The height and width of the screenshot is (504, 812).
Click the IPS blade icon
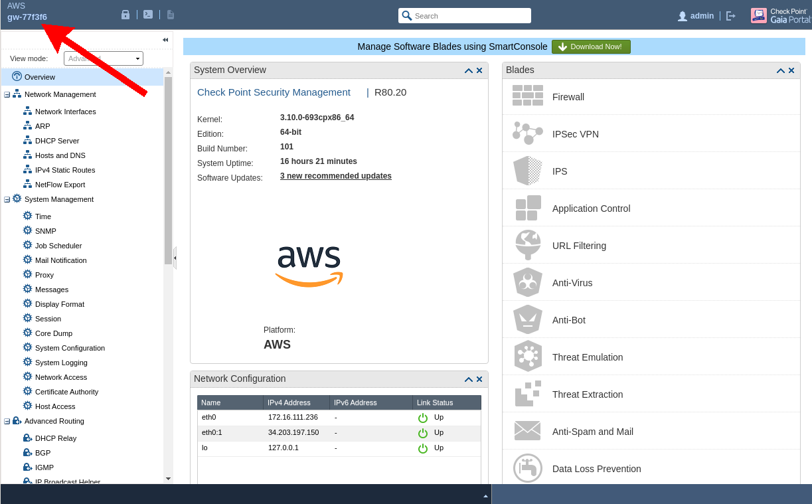pos(528,171)
